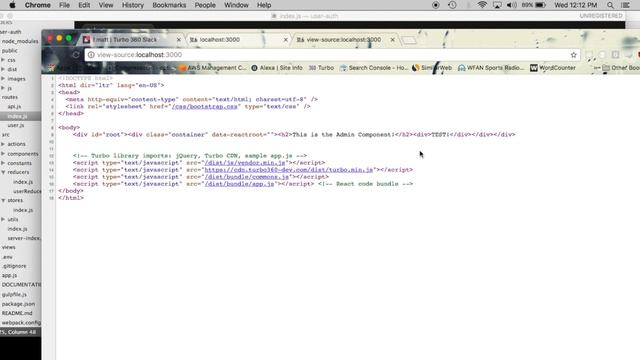Open userReducer file in Sublime sidebar

tap(27, 191)
